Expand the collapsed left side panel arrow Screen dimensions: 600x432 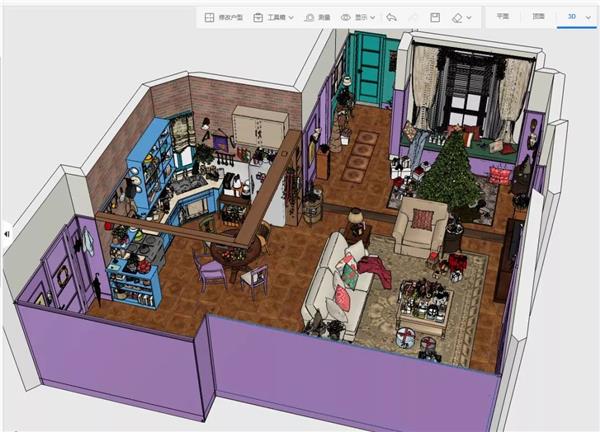(x=7, y=234)
